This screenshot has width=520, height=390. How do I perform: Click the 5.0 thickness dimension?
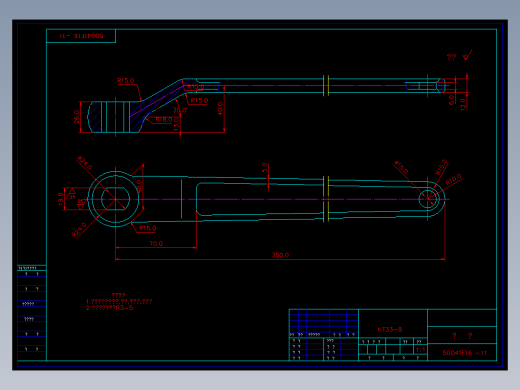click(264, 167)
